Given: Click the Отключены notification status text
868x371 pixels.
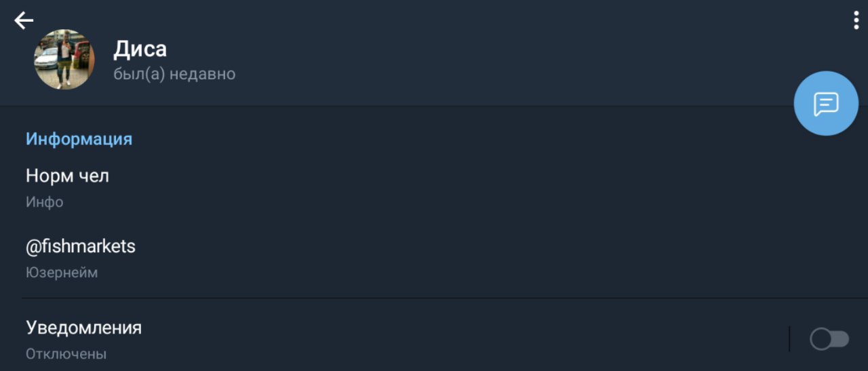Looking at the screenshot, I should click(66, 354).
